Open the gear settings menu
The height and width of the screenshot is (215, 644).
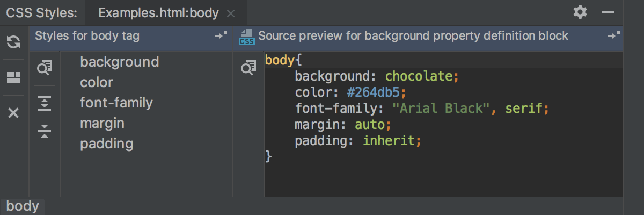pyautogui.click(x=580, y=12)
